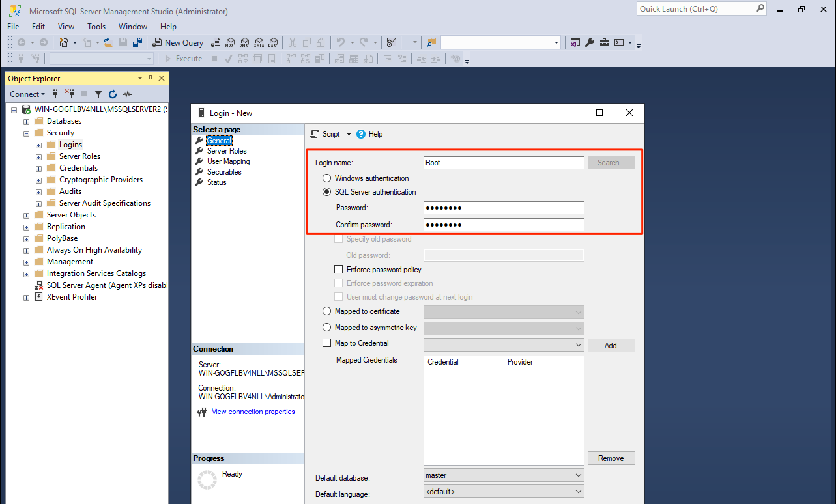
Task: Open an Analysis Services MDX query
Action: point(230,42)
